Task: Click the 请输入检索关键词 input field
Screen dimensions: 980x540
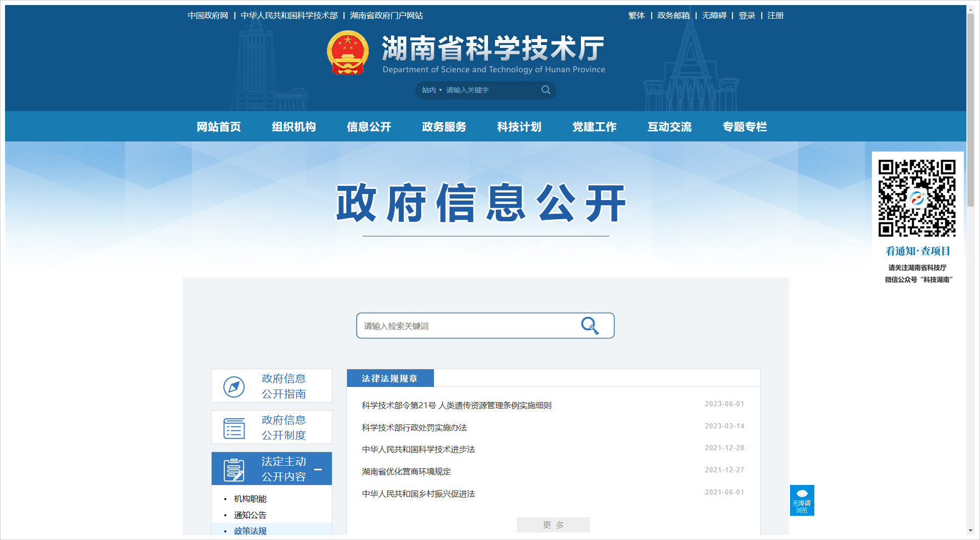Action: [467, 326]
